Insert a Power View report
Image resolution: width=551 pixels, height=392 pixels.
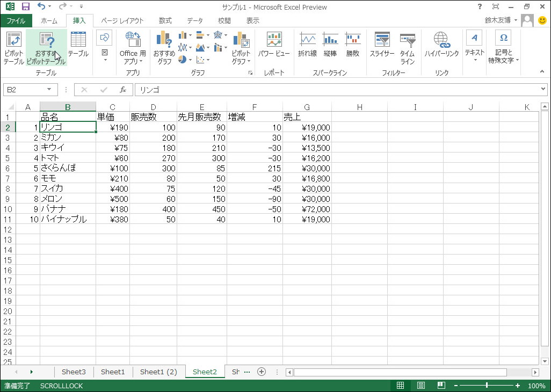(274, 47)
